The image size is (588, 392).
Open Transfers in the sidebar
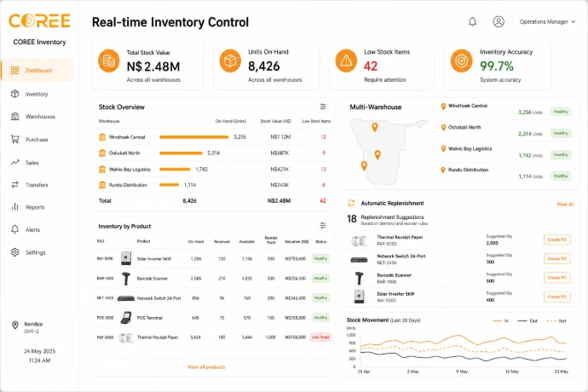(x=37, y=185)
